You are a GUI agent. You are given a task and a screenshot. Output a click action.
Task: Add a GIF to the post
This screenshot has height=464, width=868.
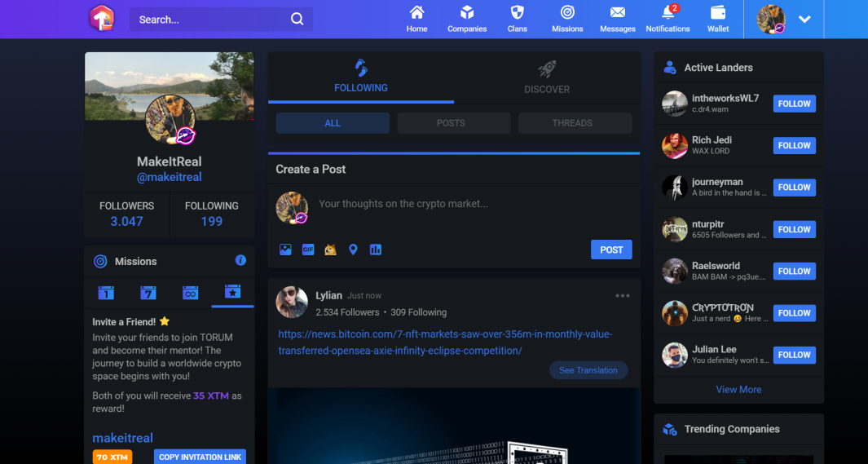tap(308, 250)
